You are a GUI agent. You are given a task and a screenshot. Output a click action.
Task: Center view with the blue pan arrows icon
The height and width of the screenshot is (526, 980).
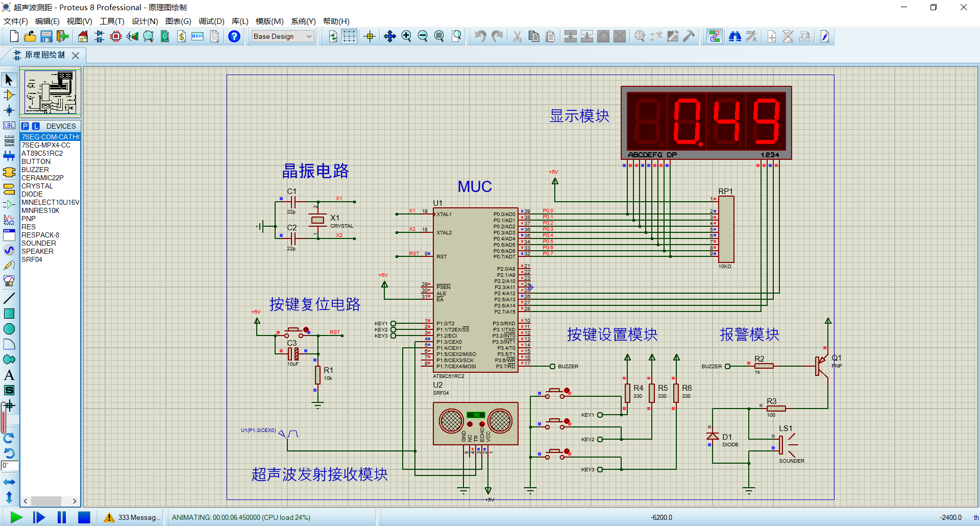tap(390, 36)
